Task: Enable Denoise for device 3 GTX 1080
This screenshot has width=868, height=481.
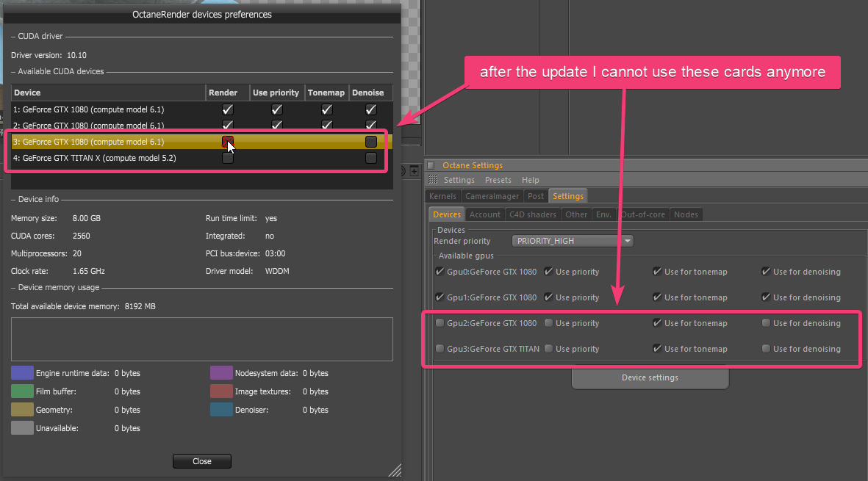Action: (371, 142)
